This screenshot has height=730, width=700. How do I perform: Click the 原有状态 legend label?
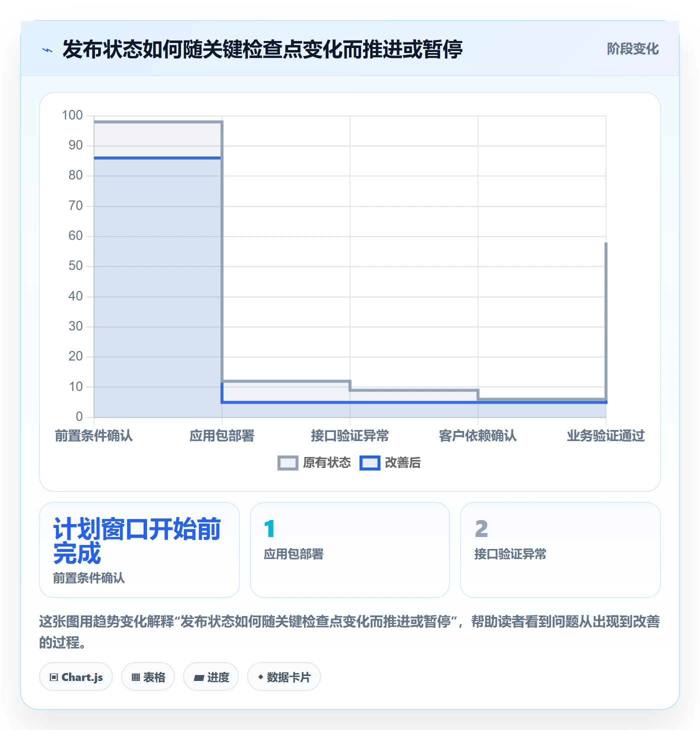point(327,463)
